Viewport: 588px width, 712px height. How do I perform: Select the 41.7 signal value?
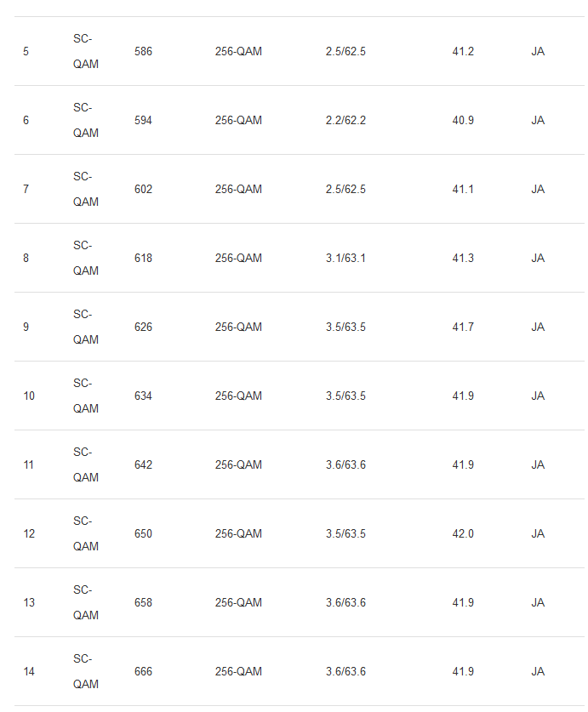click(x=463, y=327)
